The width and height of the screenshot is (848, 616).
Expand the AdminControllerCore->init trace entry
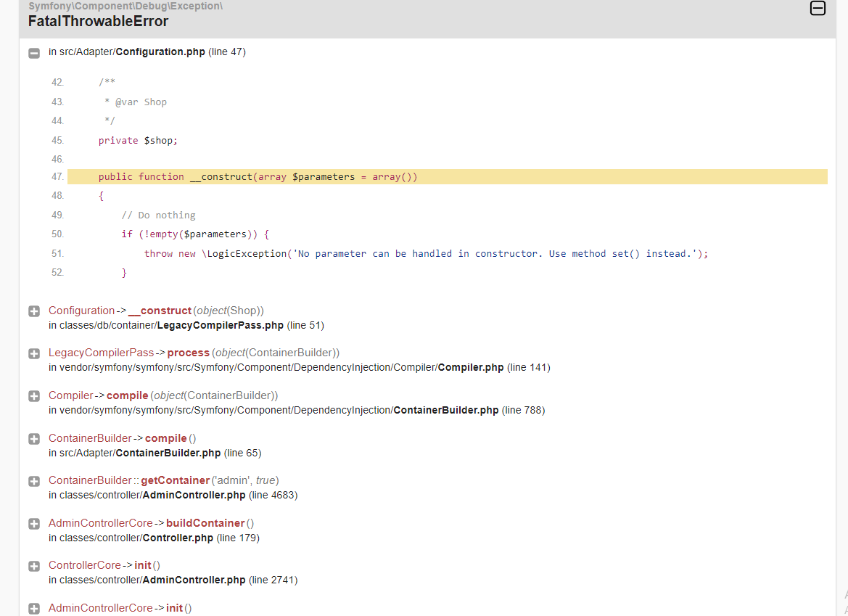34,609
